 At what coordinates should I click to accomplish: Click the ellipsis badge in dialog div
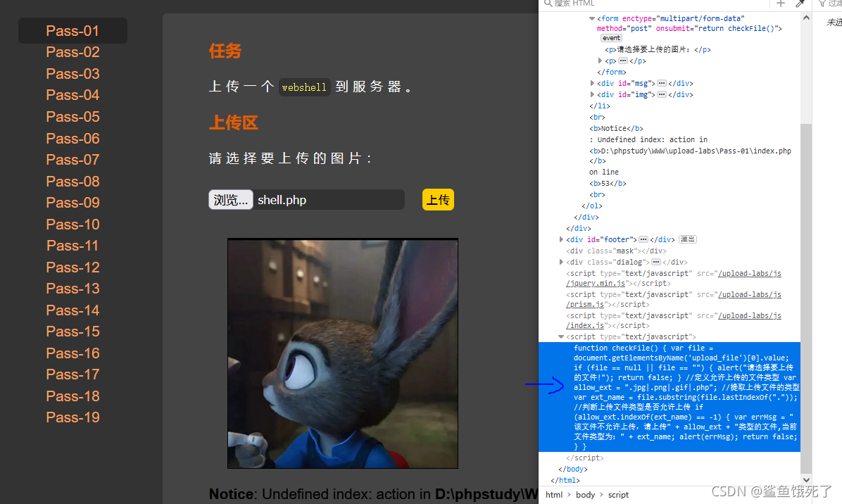[655, 262]
